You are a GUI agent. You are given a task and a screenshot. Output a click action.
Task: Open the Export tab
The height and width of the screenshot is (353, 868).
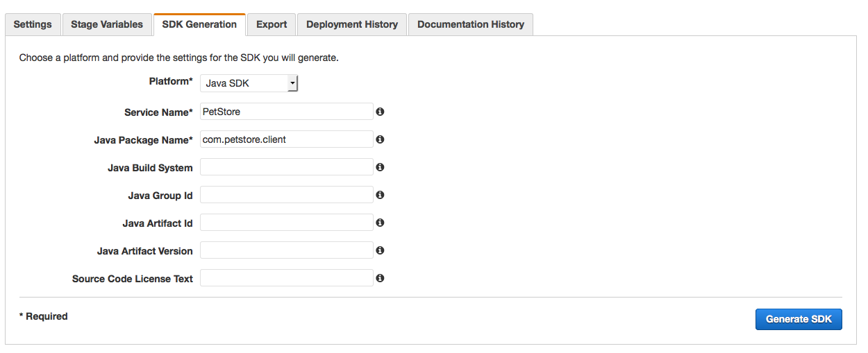pyautogui.click(x=272, y=24)
